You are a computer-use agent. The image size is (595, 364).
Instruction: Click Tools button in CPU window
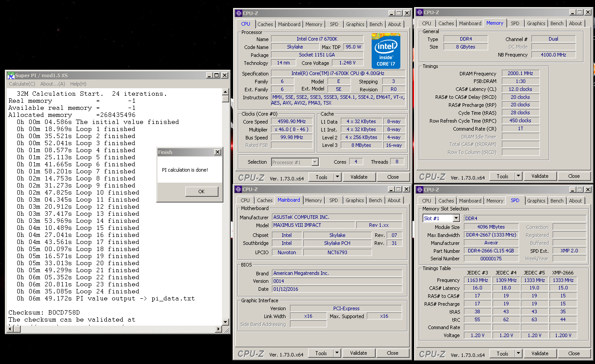321,177
